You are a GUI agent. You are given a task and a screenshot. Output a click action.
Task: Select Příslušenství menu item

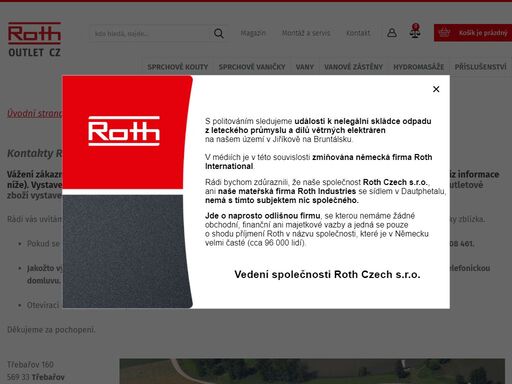pyautogui.click(x=480, y=67)
